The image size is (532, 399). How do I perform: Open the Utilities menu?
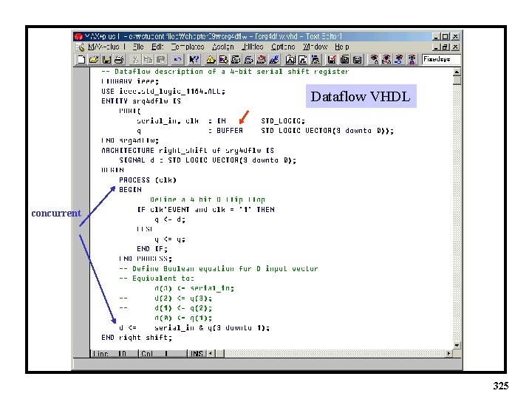click(x=253, y=47)
